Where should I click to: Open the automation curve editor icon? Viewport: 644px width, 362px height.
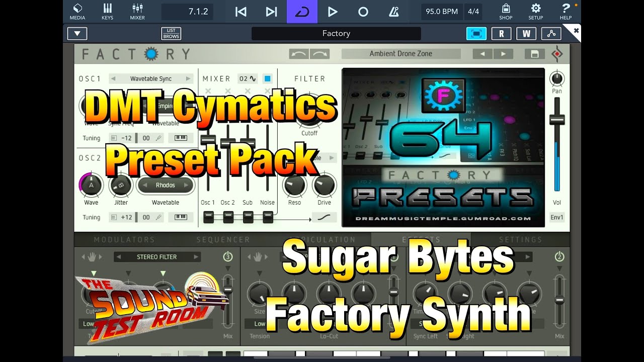click(551, 34)
